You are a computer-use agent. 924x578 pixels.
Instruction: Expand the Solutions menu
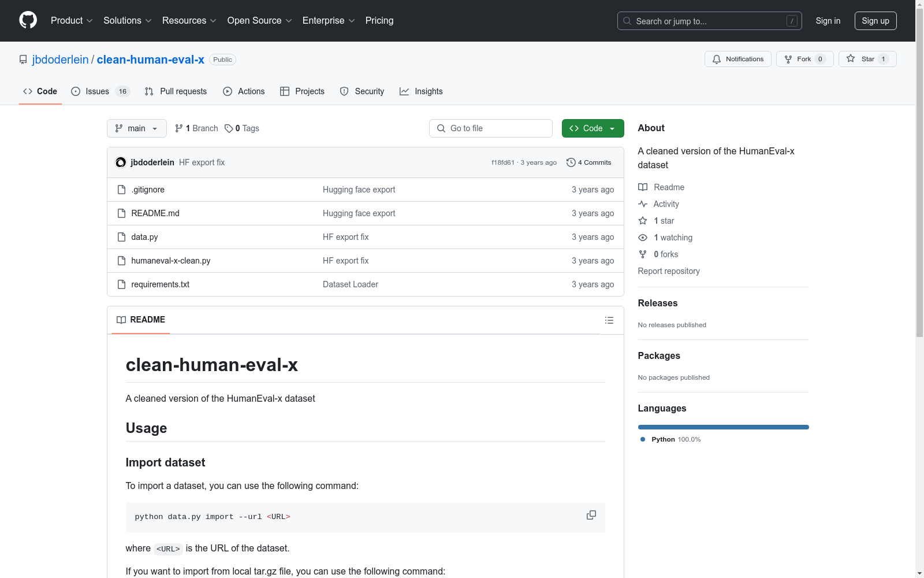(128, 21)
